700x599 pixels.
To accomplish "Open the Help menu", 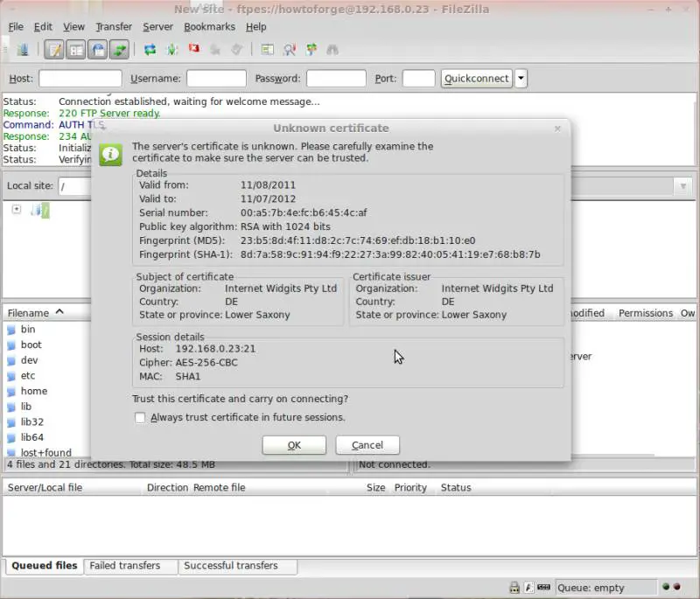I will tap(255, 27).
